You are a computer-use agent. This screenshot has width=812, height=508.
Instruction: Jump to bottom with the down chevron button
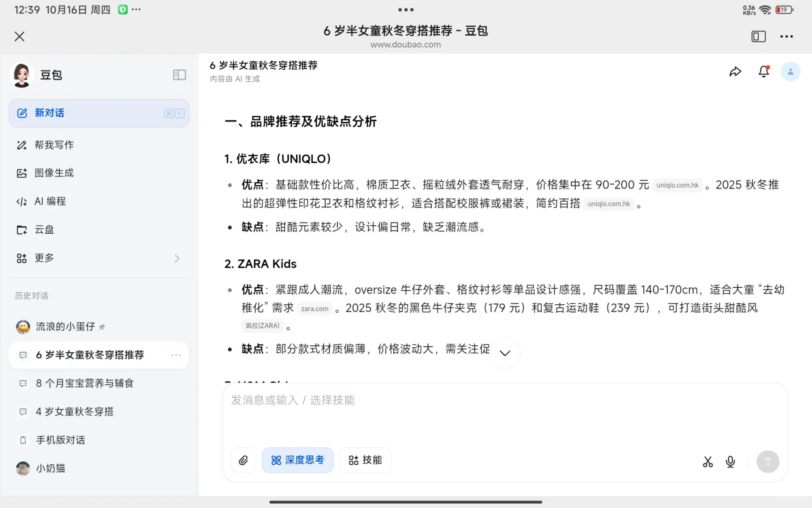tap(505, 353)
